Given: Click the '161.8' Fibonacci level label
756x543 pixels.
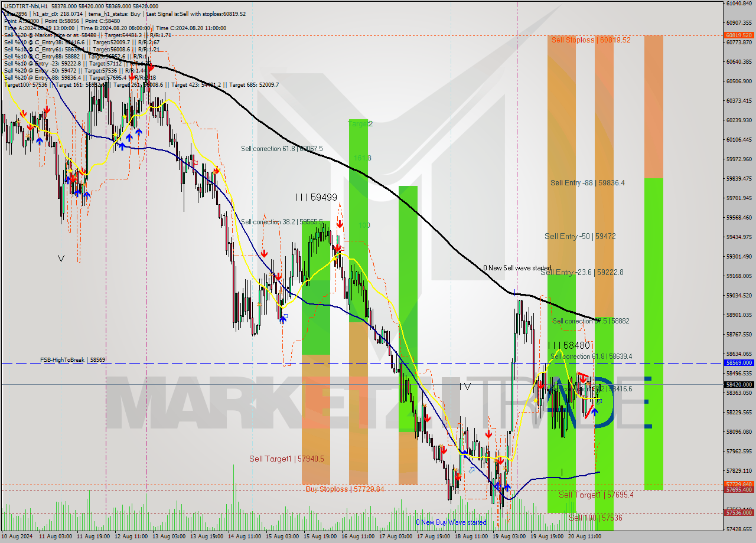Looking at the screenshot, I should [x=362, y=158].
